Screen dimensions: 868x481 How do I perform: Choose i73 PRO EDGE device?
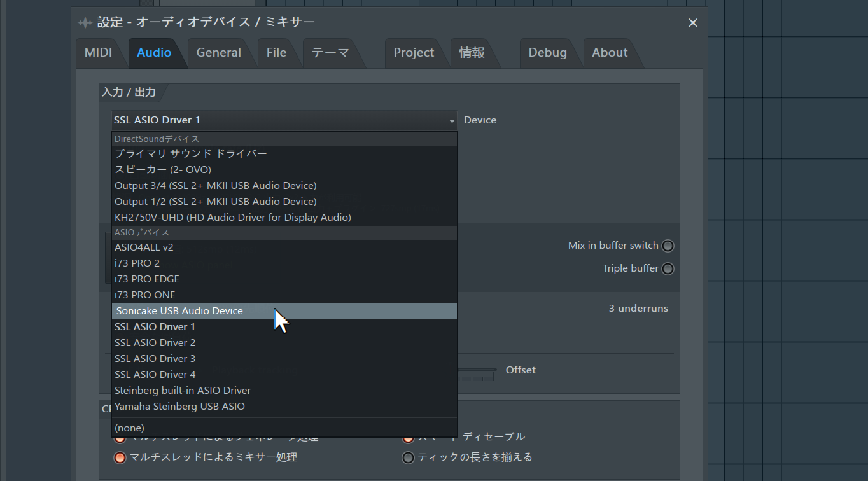click(x=284, y=279)
